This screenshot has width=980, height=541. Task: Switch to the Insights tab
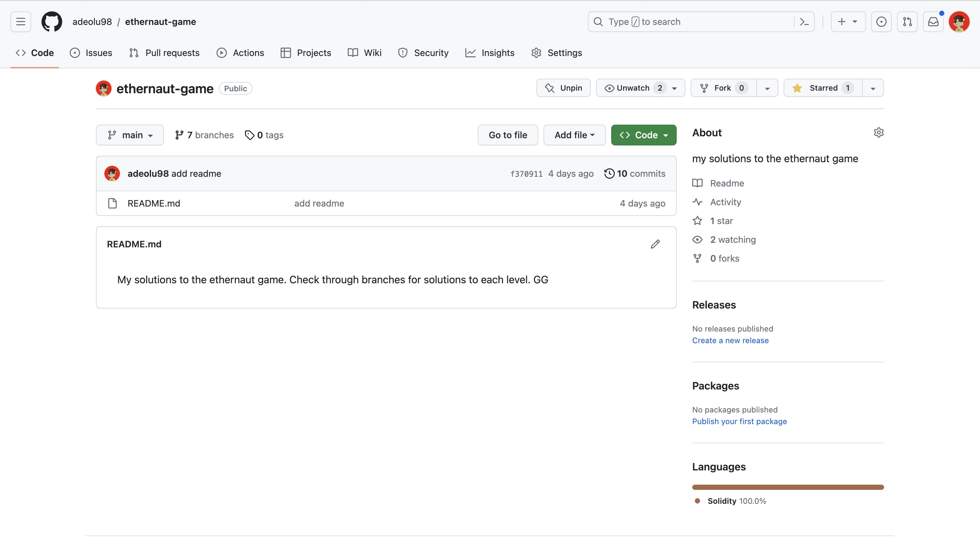click(490, 53)
